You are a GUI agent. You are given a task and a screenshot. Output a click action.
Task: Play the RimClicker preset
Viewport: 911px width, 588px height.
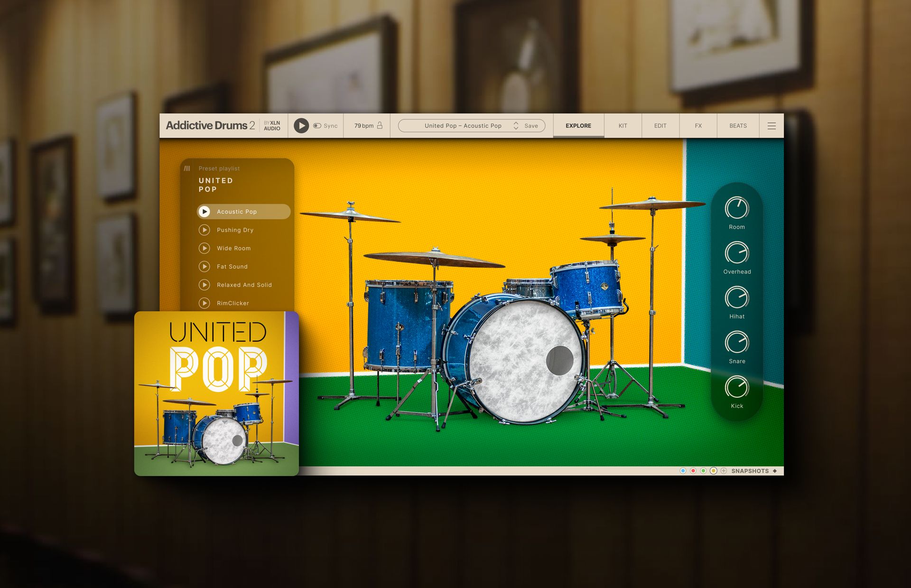click(x=205, y=303)
